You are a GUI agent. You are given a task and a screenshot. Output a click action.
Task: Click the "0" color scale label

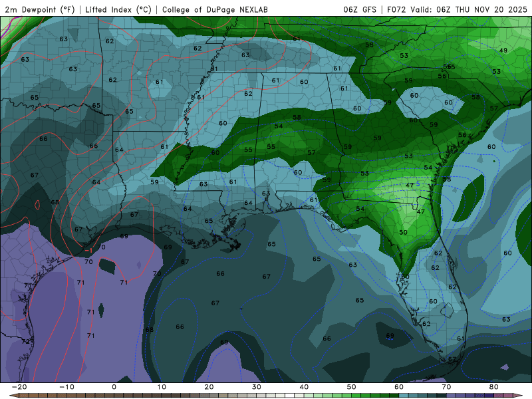pyautogui.click(x=114, y=387)
